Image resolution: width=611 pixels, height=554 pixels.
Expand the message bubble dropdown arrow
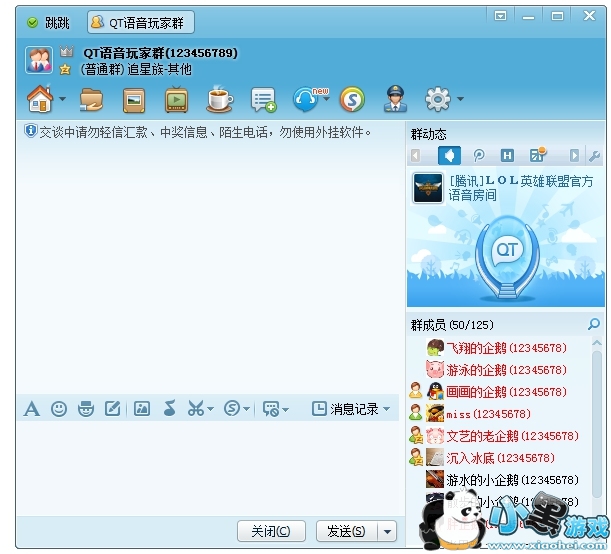[x=285, y=409]
